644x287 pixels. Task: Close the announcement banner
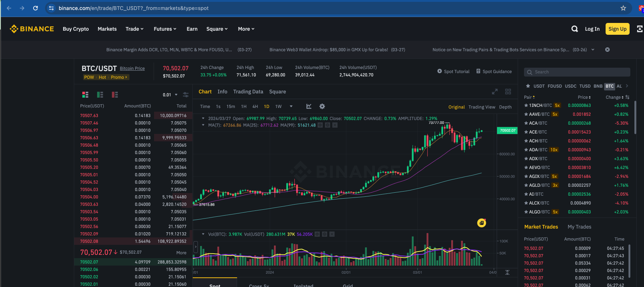point(607,50)
